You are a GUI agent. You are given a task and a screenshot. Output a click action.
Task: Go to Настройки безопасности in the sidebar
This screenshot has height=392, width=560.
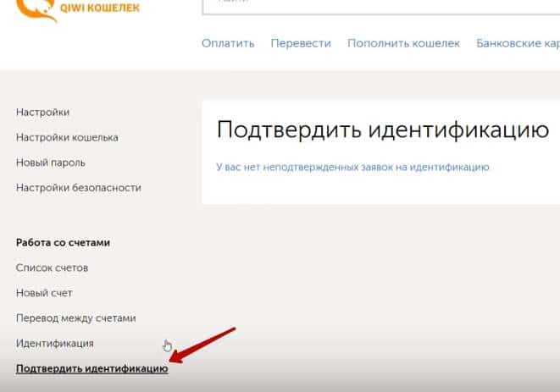pos(79,188)
